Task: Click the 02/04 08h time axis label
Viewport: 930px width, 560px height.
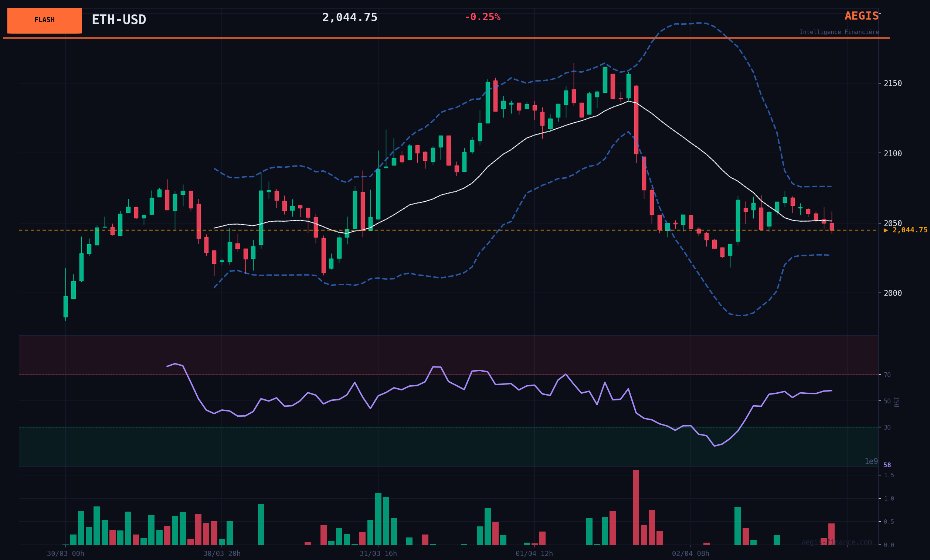Action: tap(690, 554)
